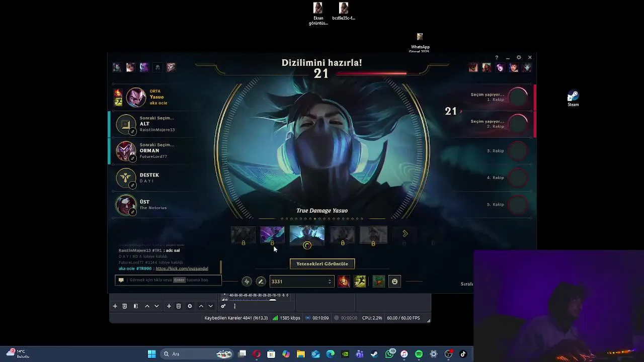The height and width of the screenshot is (362, 644).
Task: Change the Flash summoner spell
Action: pyautogui.click(x=360, y=282)
